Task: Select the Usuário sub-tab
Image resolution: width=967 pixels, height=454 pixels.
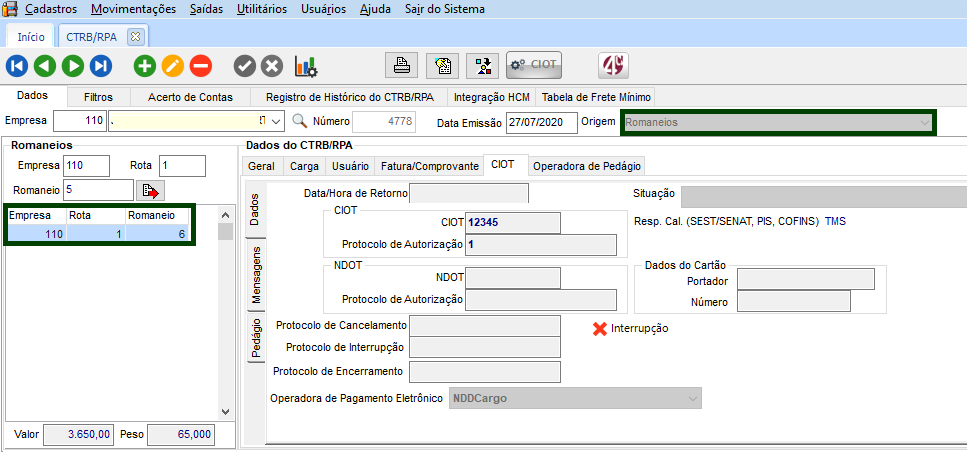Action: coord(350,166)
